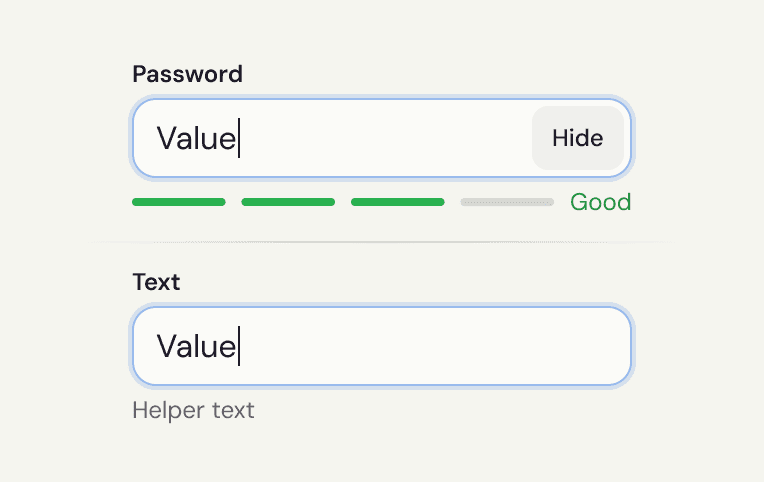Toggle password visibility using Hide

(x=578, y=138)
